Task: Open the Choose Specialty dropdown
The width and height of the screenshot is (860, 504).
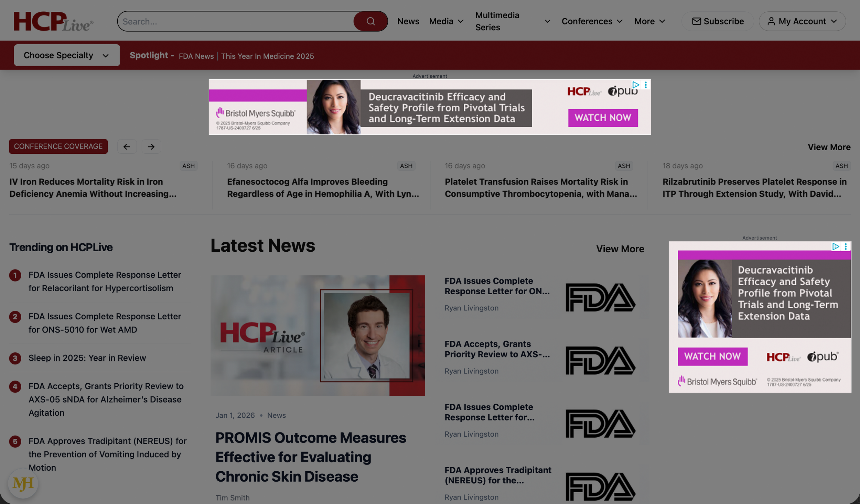Action: pyautogui.click(x=67, y=55)
